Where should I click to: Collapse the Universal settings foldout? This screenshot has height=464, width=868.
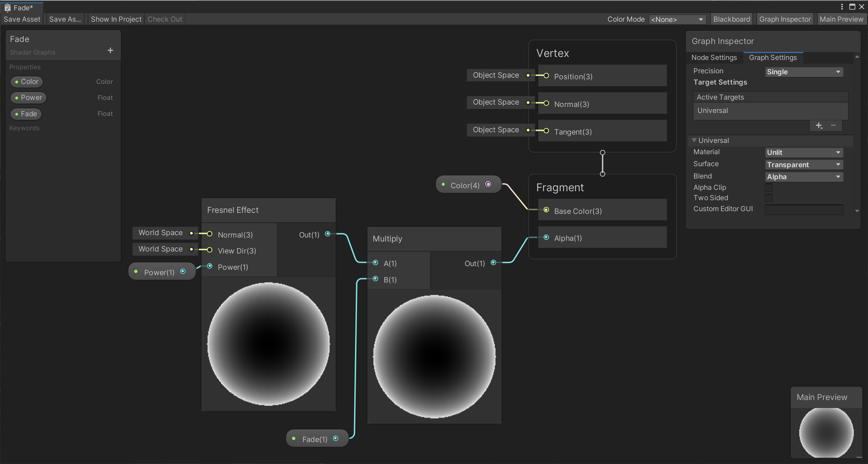(x=694, y=140)
